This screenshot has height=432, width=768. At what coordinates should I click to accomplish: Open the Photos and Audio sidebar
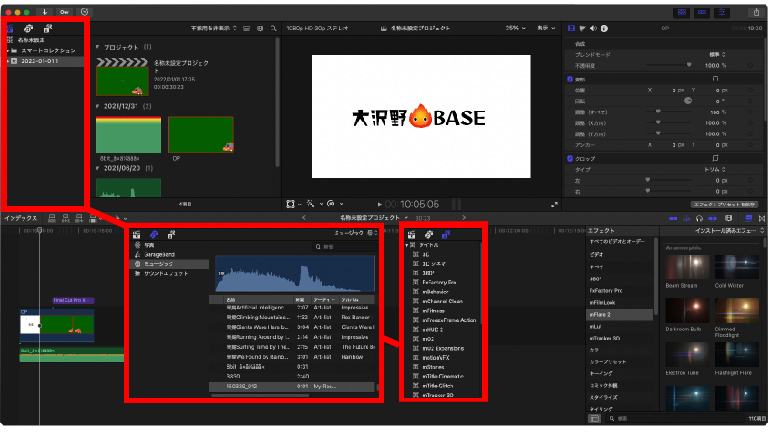28,29
